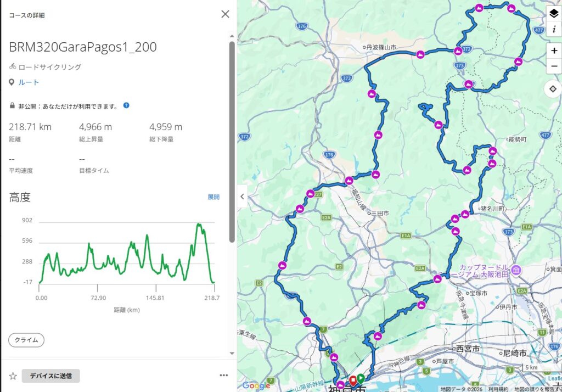Screen dimensions: 562x392
Task: Click デバイスに送信 send to device button
Action: point(50,376)
